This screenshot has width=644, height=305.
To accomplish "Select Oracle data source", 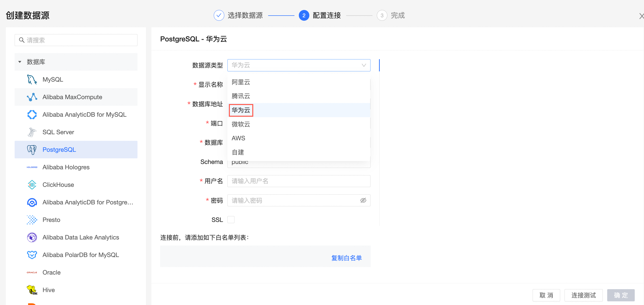I will point(76,272).
